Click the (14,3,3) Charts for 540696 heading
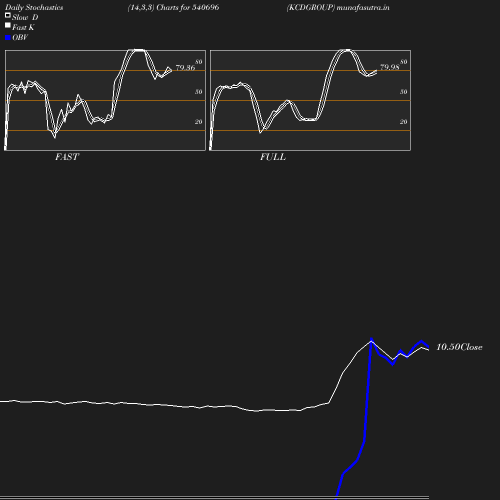Screen dimensions: 500x500 173,7
